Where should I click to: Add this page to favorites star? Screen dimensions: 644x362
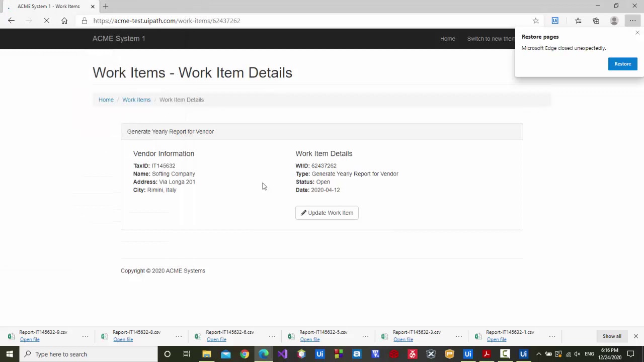(x=536, y=21)
